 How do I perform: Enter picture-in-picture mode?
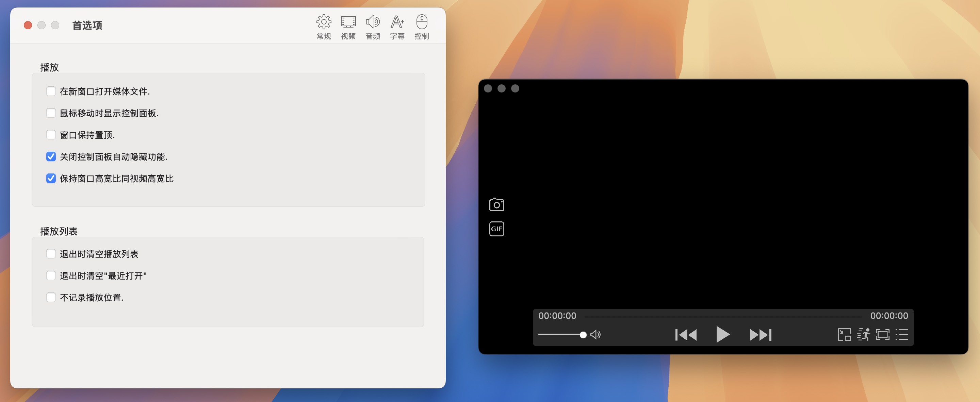pos(845,335)
